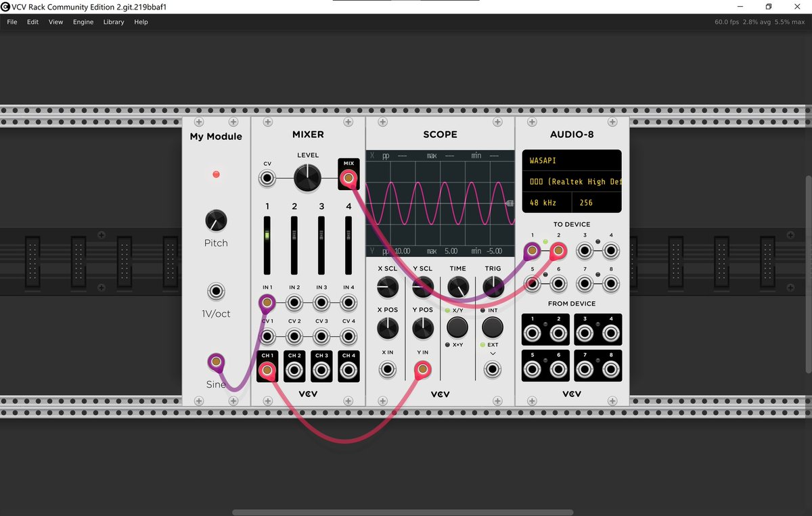Image resolution: width=812 pixels, height=516 pixels.
Task: Adjust the TIME knob on the Scope
Action: (457, 287)
